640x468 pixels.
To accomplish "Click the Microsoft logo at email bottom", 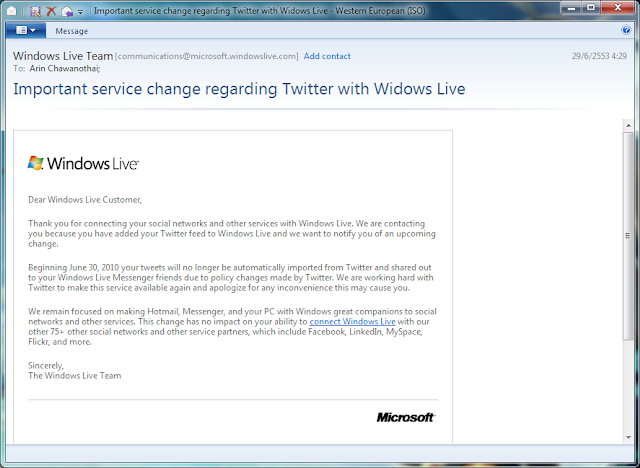I will [x=406, y=417].
